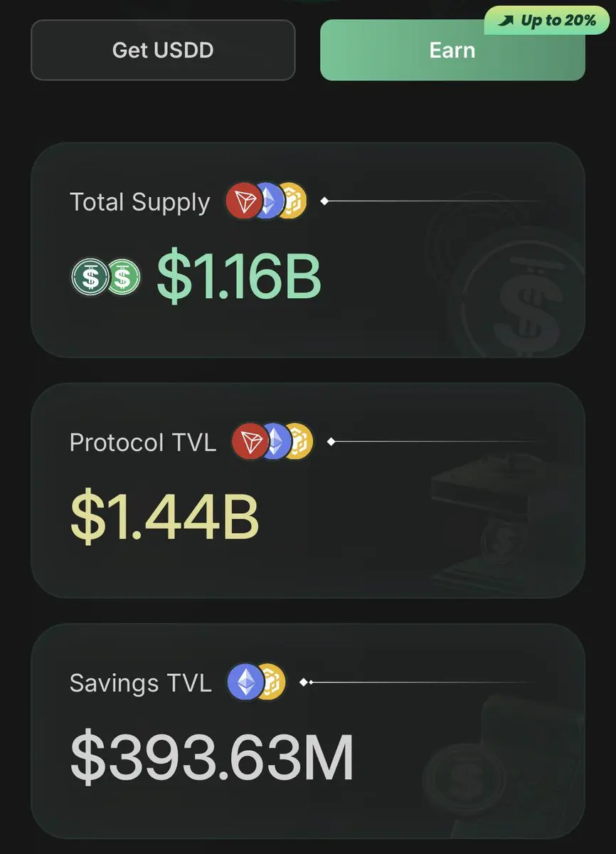616x854 pixels.
Task: Click diamond marker on Protocol TVL line
Action: click(331, 442)
